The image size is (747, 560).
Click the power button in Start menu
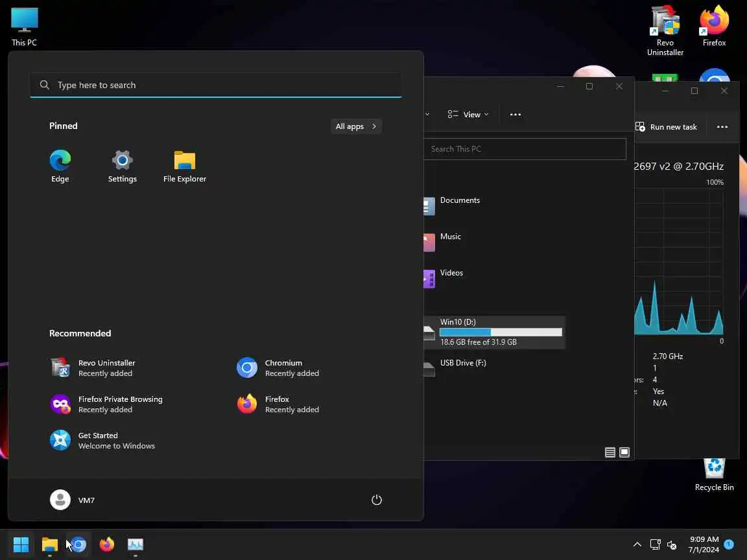pyautogui.click(x=376, y=500)
